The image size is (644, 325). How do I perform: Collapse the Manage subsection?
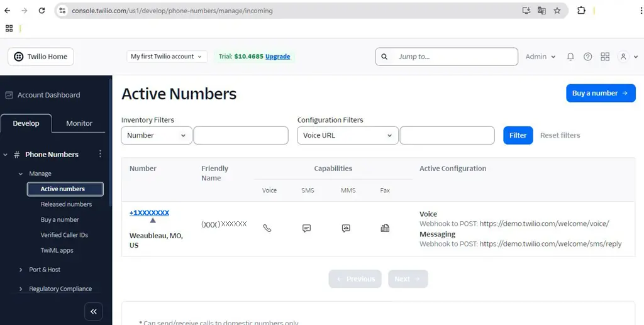coord(21,174)
